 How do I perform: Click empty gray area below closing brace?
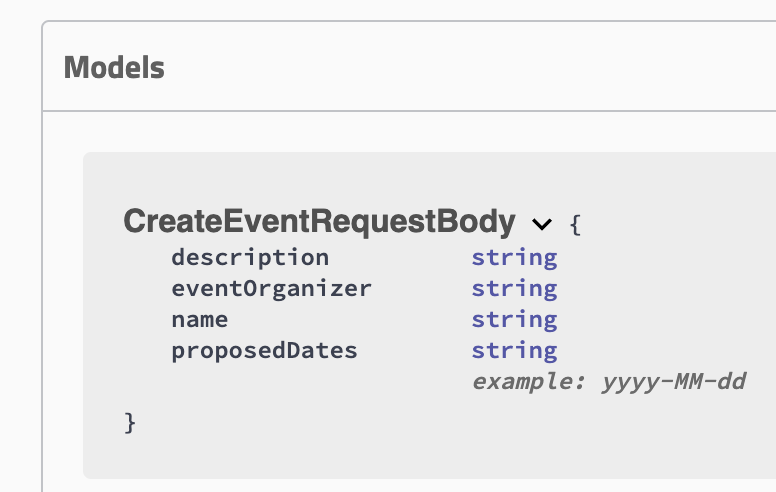tap(400, 455)
